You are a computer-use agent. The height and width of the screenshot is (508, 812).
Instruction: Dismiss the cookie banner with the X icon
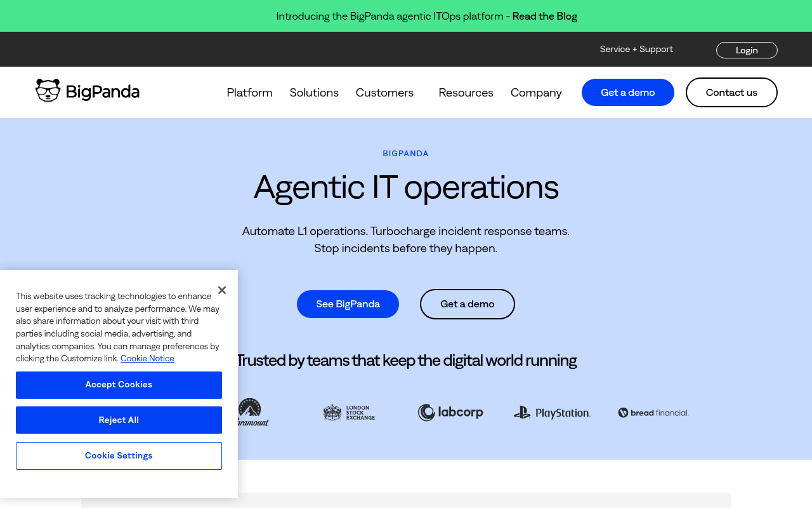tap(221, 290)
